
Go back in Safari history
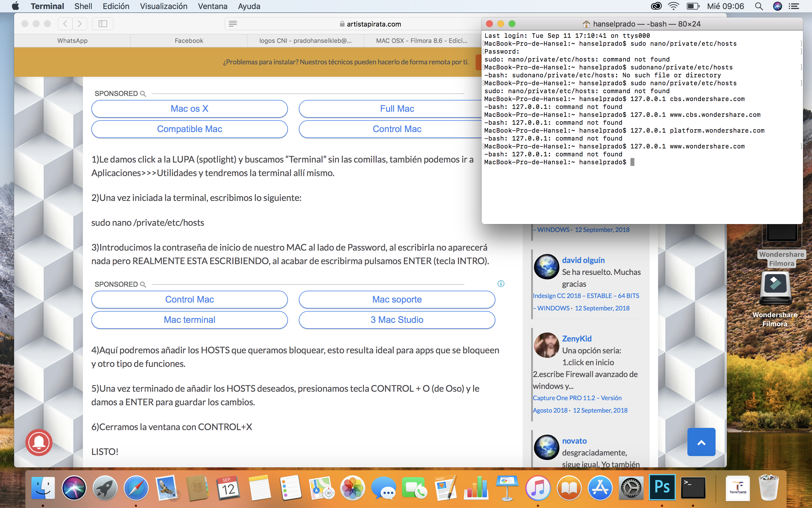point(65,23)
